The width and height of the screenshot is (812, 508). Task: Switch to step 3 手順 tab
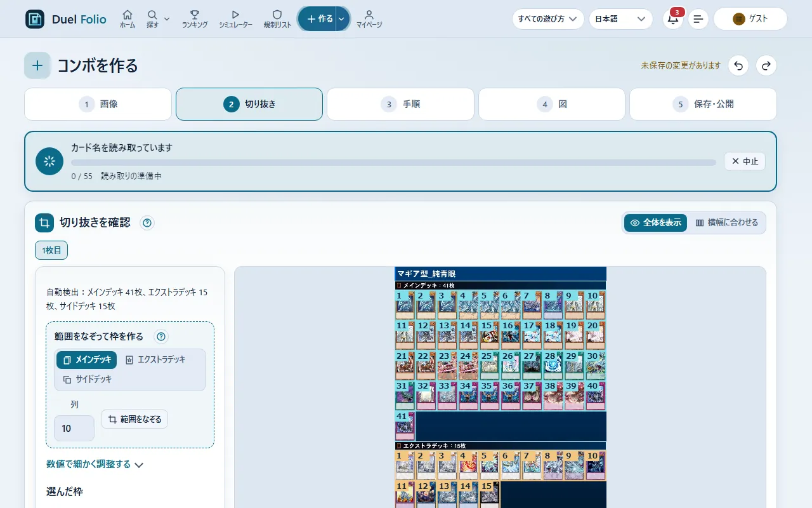pyautogui.click(x=400, y=104)
